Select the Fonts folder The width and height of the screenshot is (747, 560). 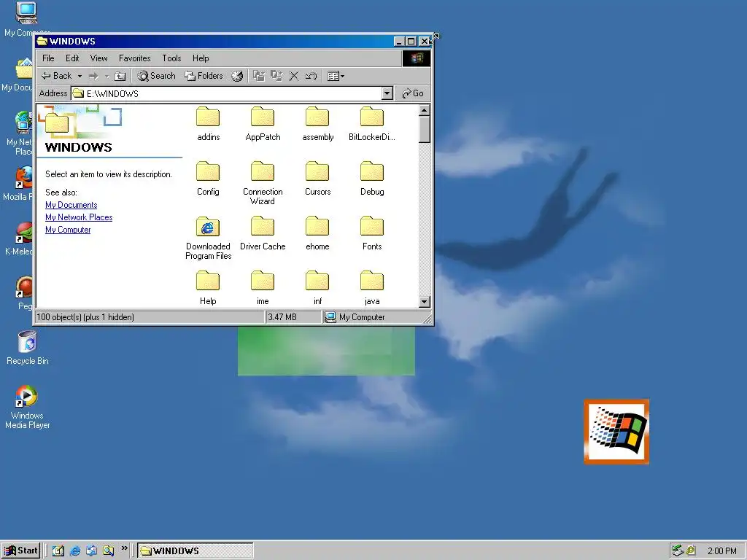point(372,233)
